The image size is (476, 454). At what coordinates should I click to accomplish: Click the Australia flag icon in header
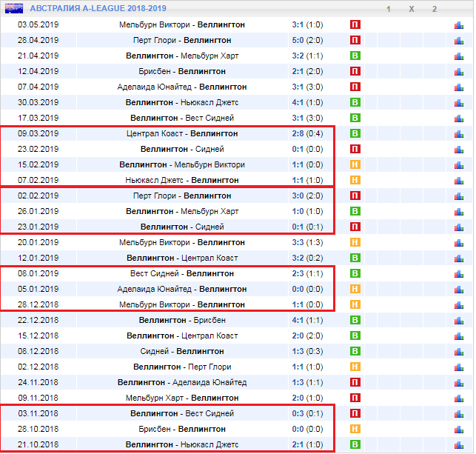(x=14, y=8)
